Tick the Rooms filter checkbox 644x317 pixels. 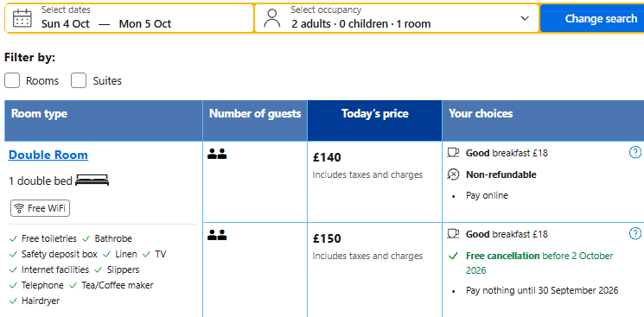tap(12, 80)
